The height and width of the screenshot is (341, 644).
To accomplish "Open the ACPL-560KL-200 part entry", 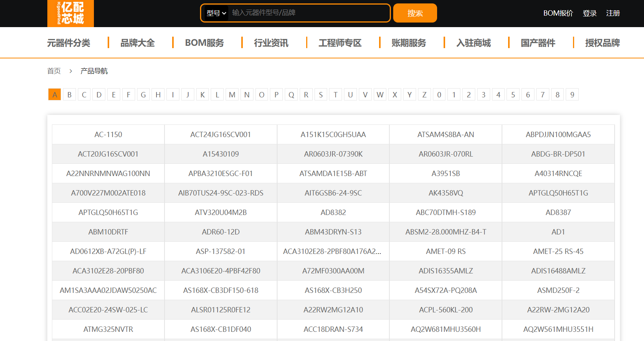I will pos(445,310).
